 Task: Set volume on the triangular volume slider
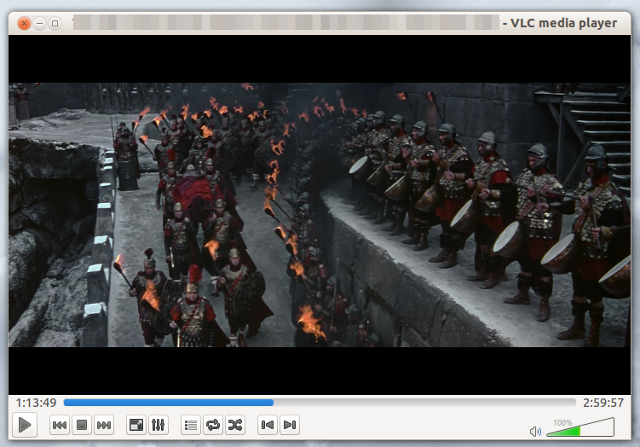tap(580, 427)
